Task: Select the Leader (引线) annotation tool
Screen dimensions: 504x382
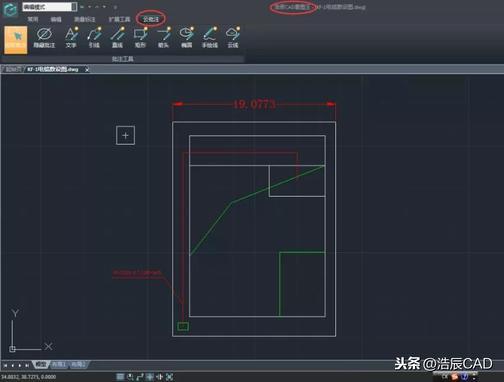Action: pyautogui.click(x=94, y=38)
